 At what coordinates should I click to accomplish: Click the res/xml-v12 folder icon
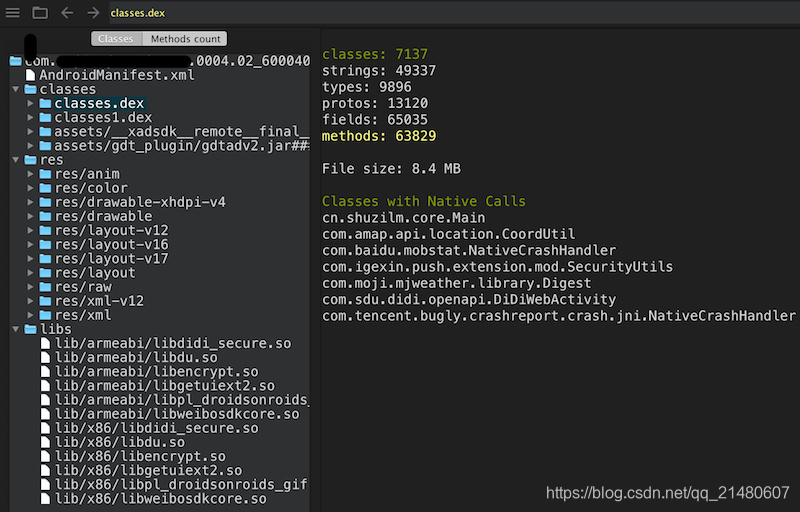tap(45, 301)
